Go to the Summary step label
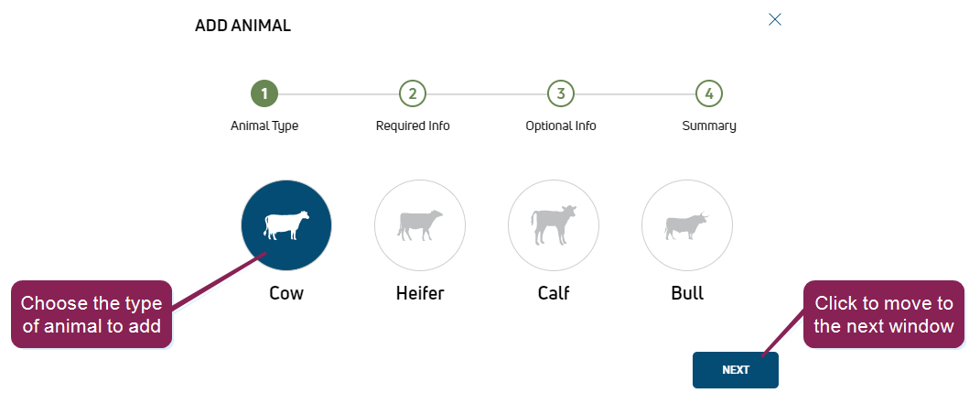This screenshot has width=980, height=404. (709, 126)
